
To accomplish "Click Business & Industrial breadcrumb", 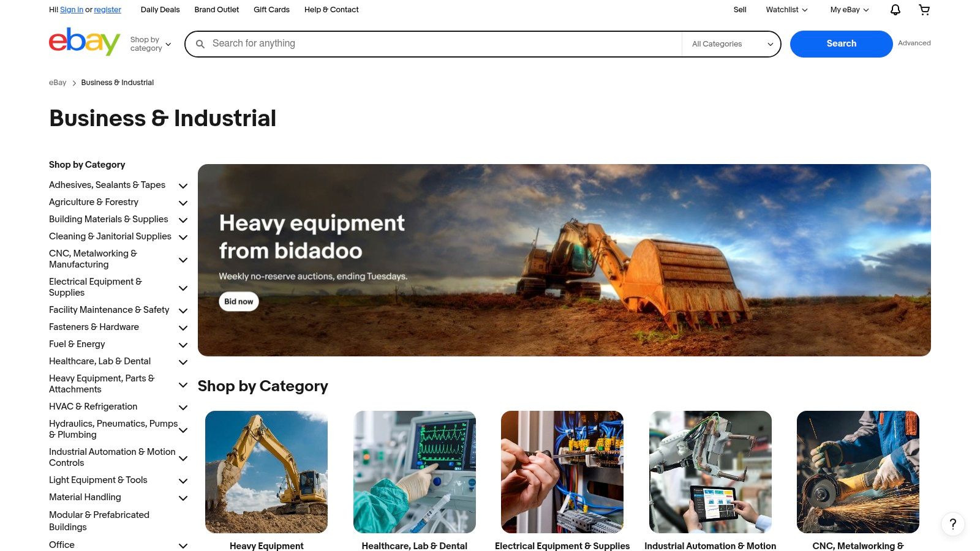I will click(x=118, y=83).
